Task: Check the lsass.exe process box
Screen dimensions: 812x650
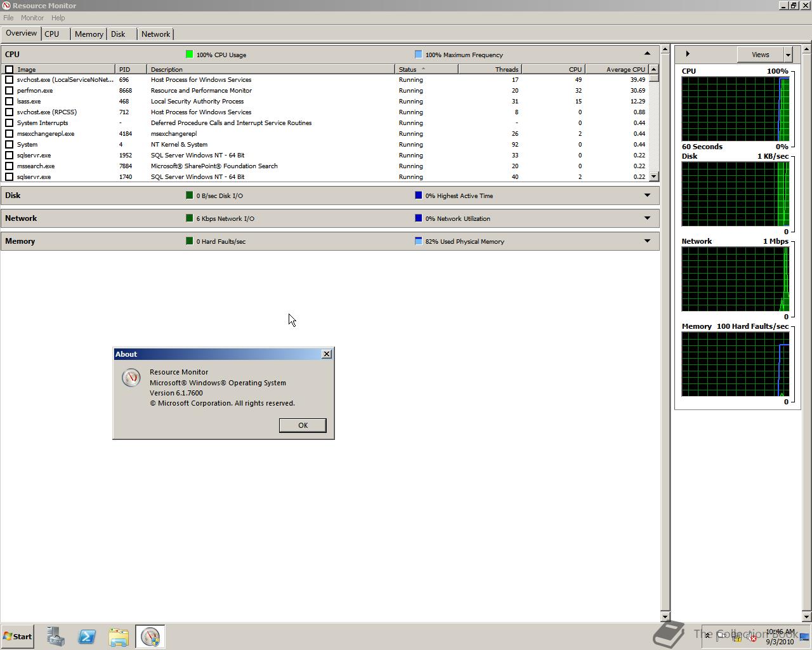Action: (9, 102)
